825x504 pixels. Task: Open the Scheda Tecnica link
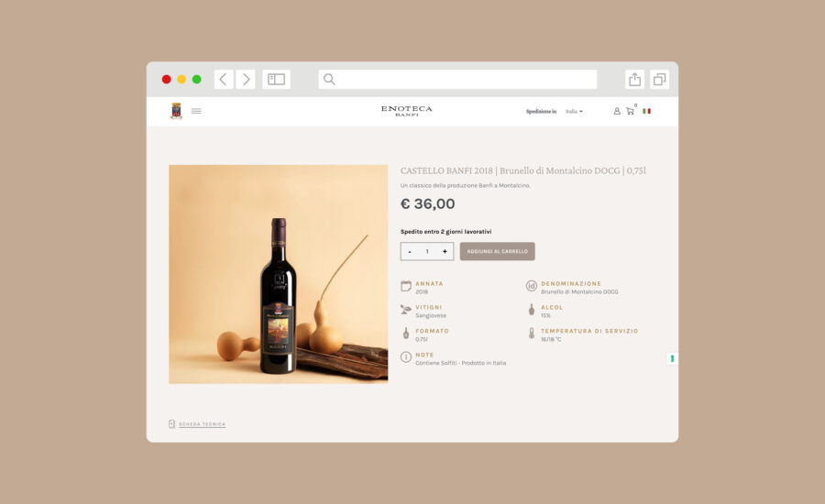(202, 424)
